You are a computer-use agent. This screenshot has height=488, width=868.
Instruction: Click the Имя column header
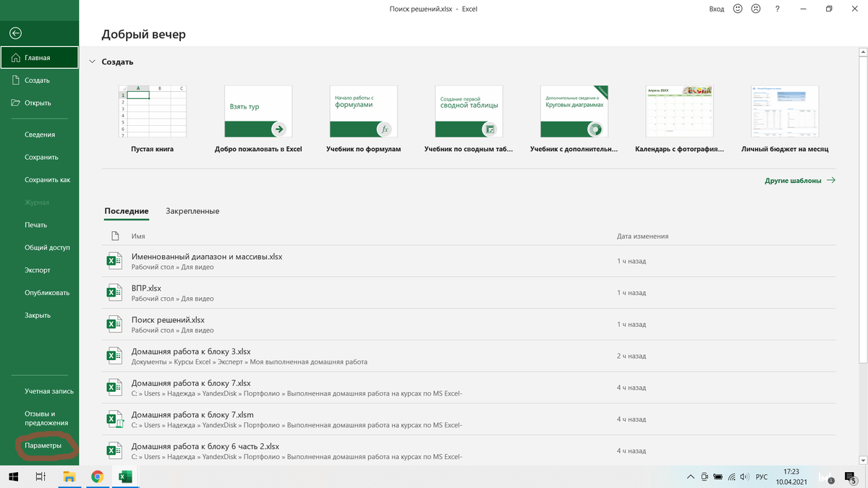pyautogui.click(x=138, y=236)
